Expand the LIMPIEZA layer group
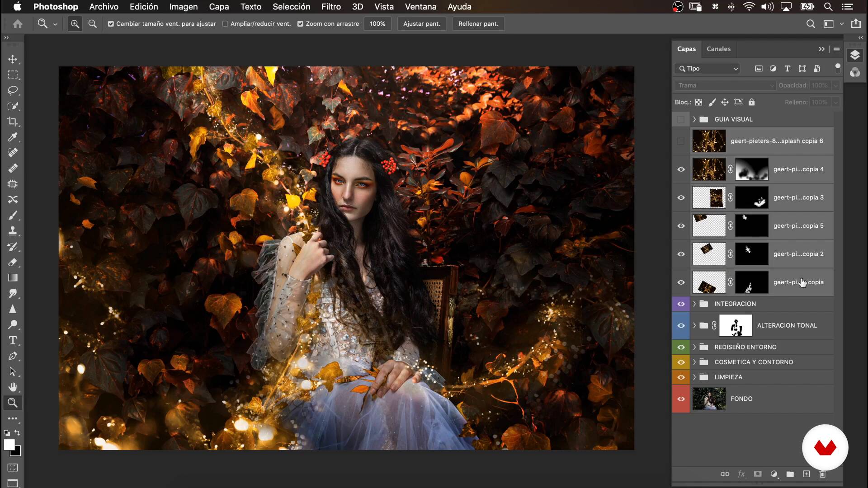Image resolution: width=868 pixels, height=488 pixels. pos(694,377)
